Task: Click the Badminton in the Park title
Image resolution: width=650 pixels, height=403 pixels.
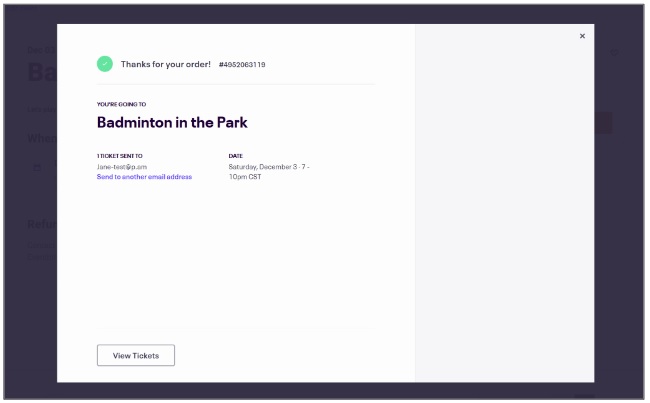Action: point(171,123)
